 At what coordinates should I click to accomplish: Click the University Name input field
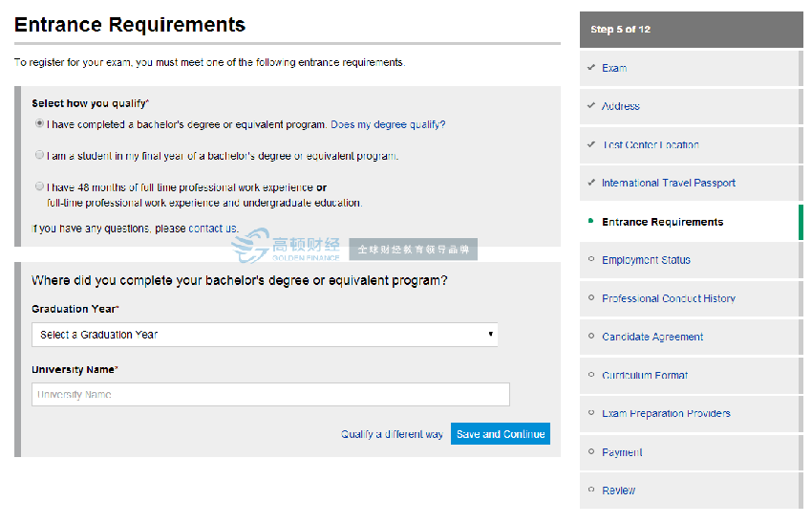[270, 394]
